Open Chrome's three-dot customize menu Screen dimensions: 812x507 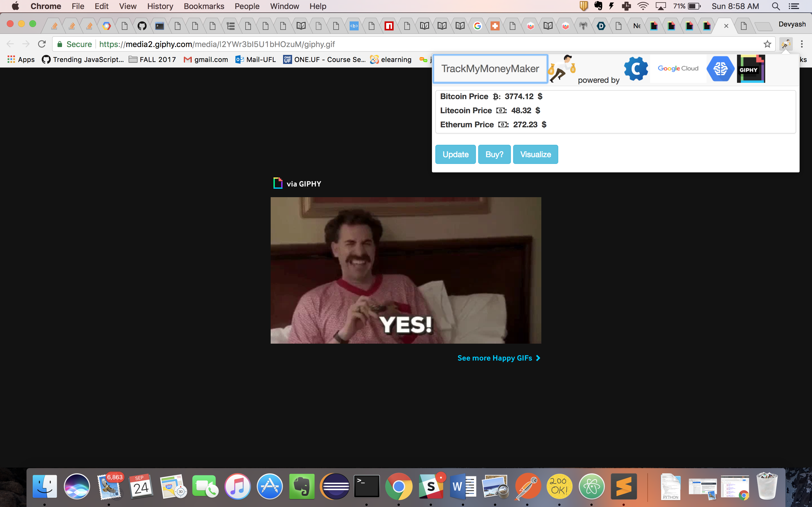tap(802, 44)
